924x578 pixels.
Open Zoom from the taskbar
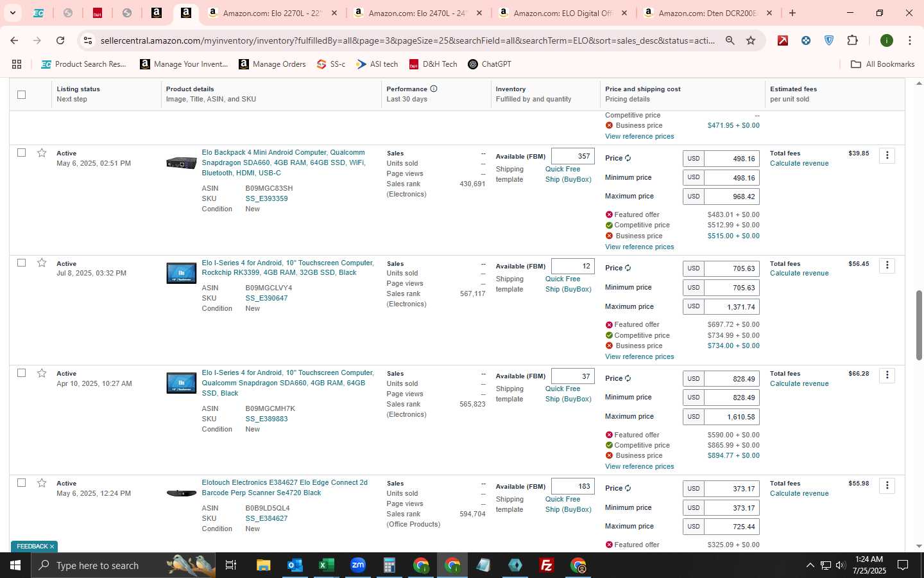coord(357,565)
